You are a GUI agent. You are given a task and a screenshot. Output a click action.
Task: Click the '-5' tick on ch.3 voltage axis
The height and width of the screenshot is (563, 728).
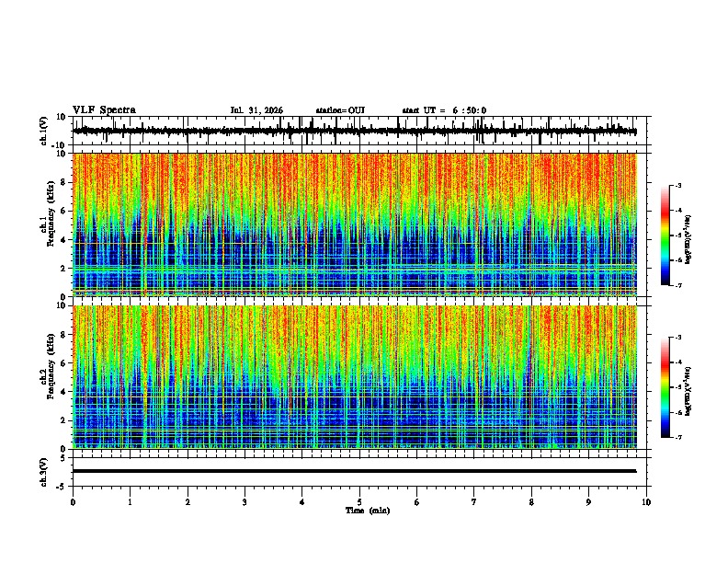click(x=63, y=487)
